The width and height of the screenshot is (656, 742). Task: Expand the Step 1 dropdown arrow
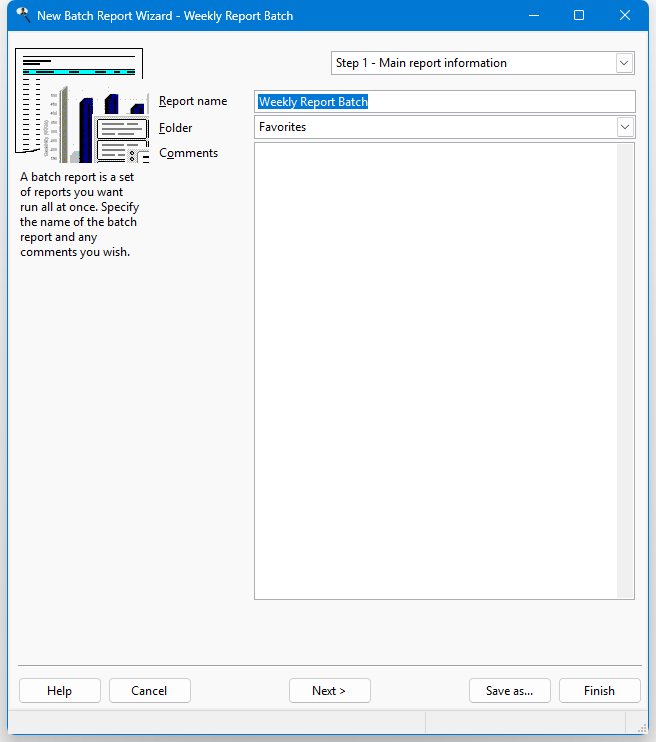[625, 63]
